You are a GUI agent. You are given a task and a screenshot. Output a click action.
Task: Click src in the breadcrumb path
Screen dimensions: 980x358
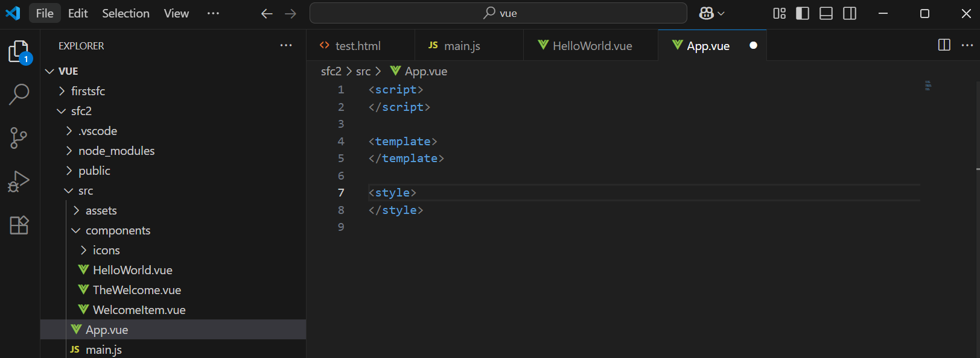click(x=363, y=71)
